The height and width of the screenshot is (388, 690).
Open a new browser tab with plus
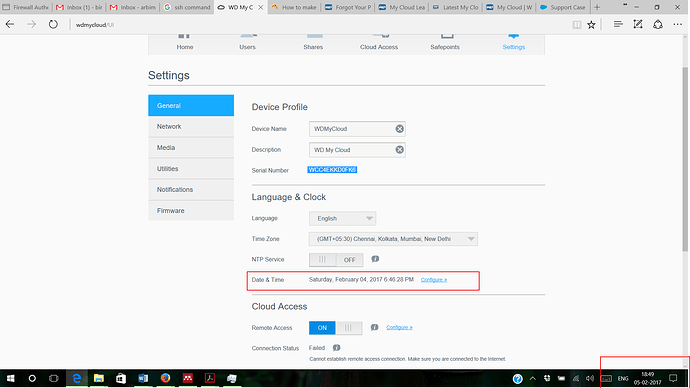click(597, 7)
